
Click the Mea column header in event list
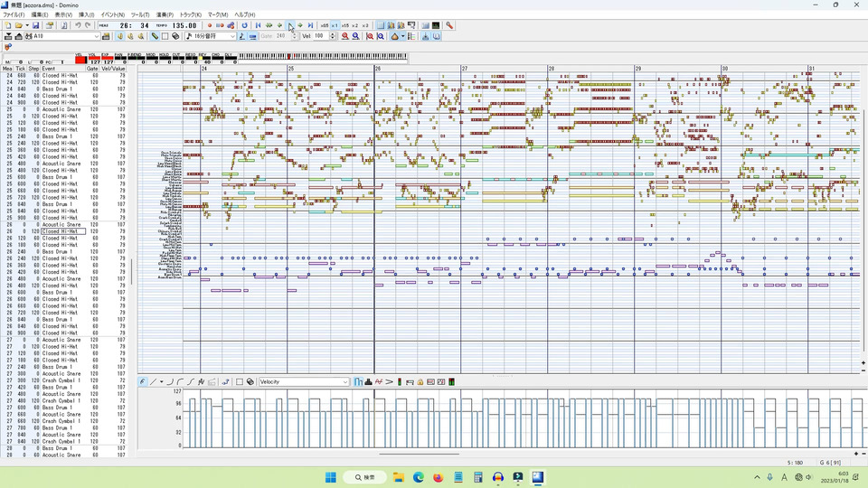pyautogui.click(x=7, y=69)
